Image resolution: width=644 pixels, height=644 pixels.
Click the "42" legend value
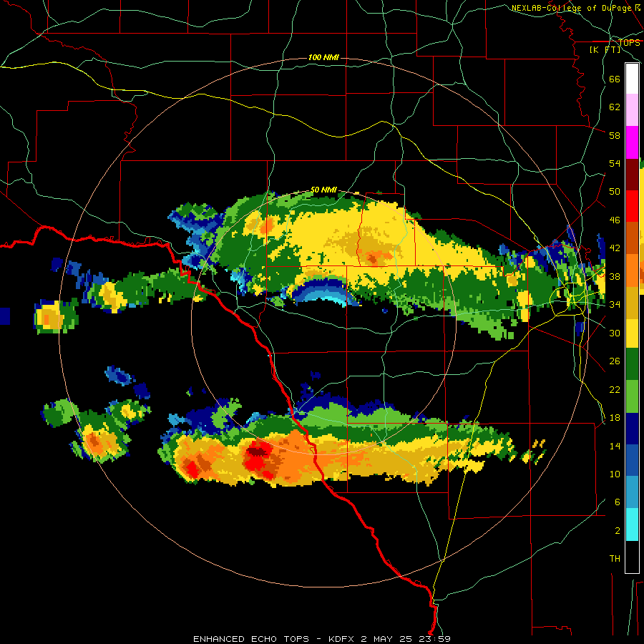615,248
